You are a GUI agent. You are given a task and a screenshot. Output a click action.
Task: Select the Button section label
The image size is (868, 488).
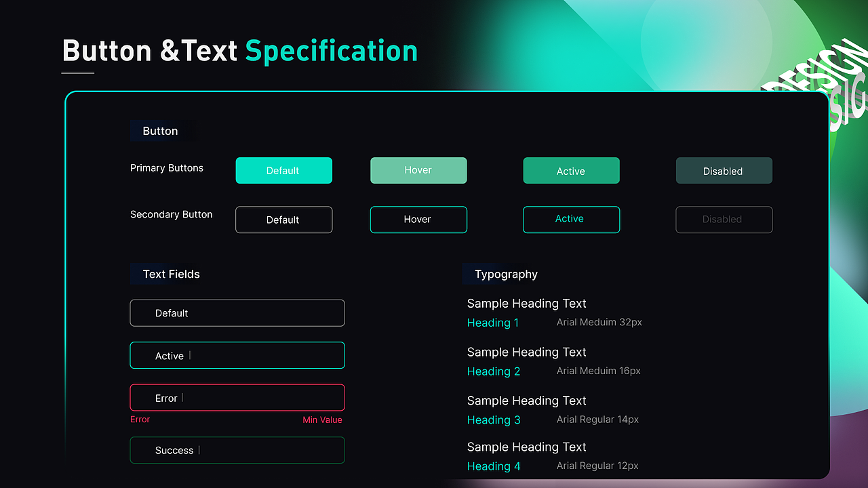pyautogui.click(x=161, y=131)
